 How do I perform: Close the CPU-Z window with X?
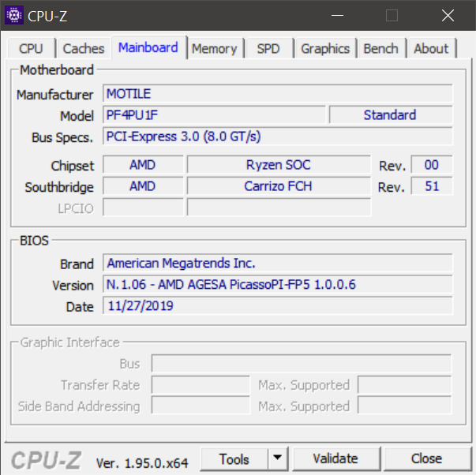448,15
